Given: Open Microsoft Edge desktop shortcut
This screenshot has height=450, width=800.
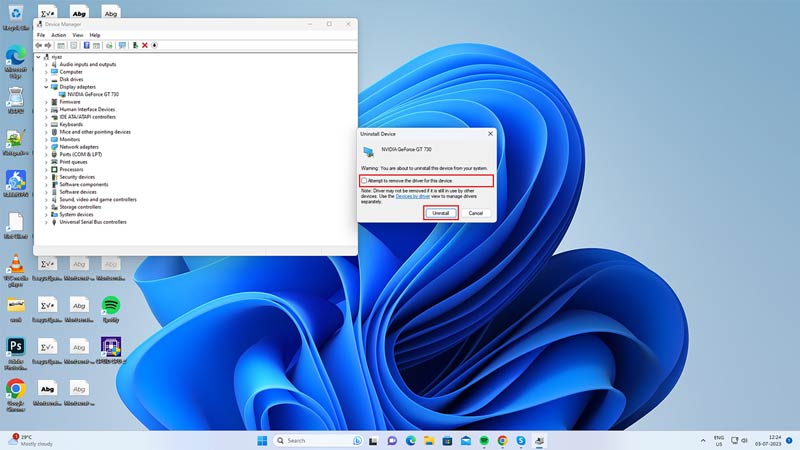Looking at the screenshot, I should point(16,61).
